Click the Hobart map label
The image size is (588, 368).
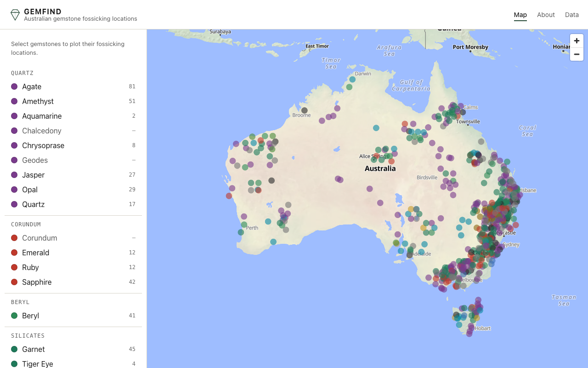[x=483, y=328]
